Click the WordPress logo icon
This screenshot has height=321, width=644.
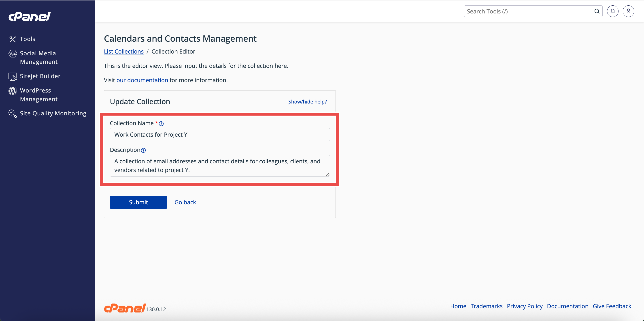(x=13, y=91)
